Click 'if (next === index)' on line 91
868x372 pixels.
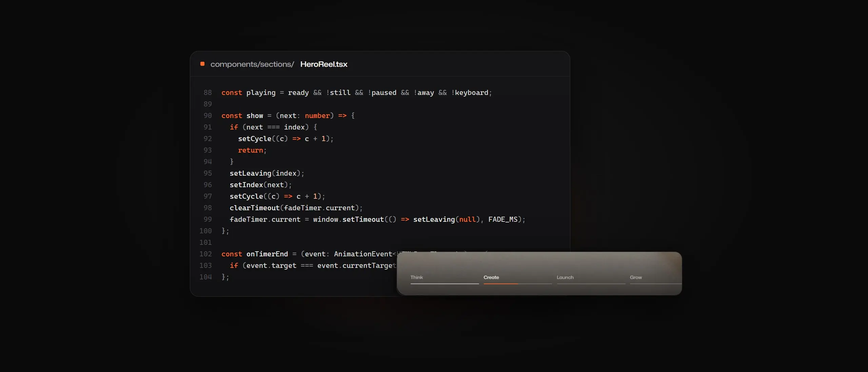pos(269,127)
